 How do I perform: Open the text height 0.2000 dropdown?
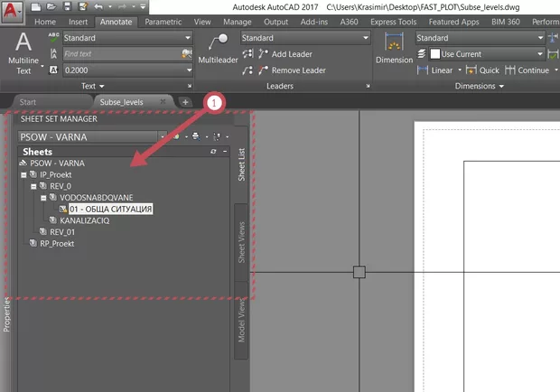pos(187,69)
